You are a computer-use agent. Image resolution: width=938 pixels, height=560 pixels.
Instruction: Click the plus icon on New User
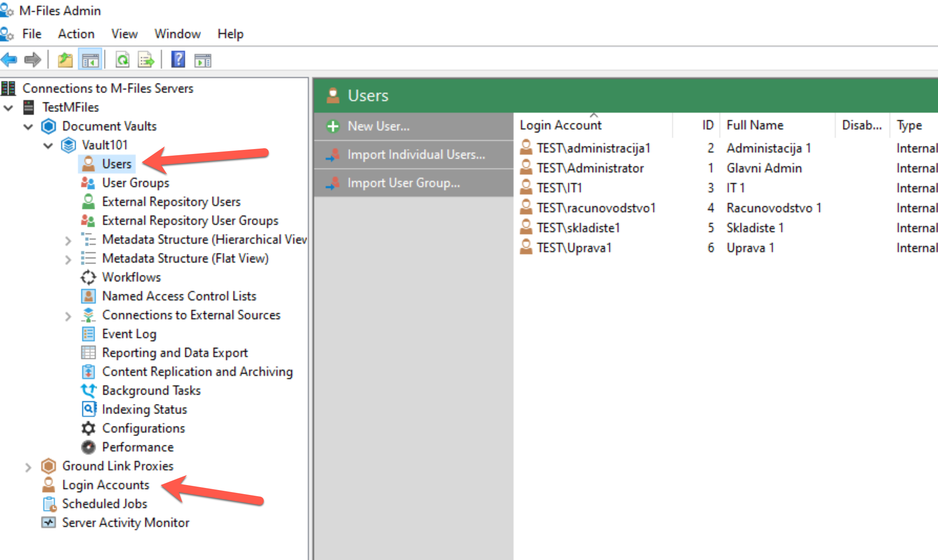click(x=333, y=126)
